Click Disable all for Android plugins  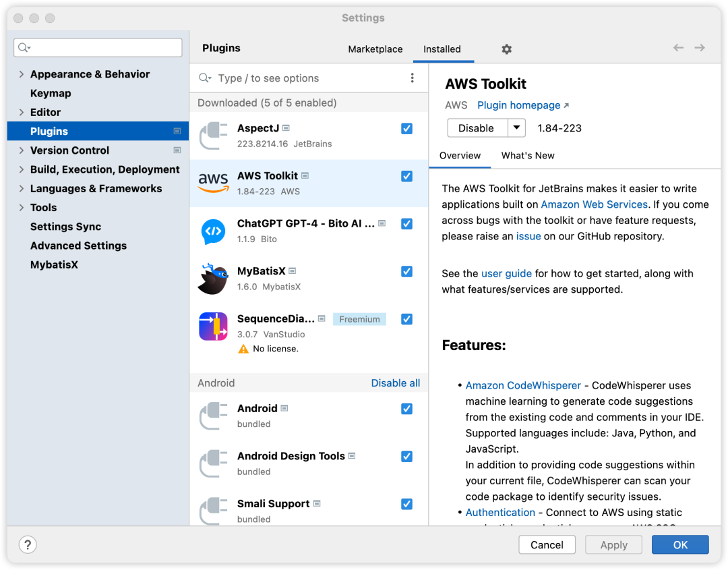point(396,382)
